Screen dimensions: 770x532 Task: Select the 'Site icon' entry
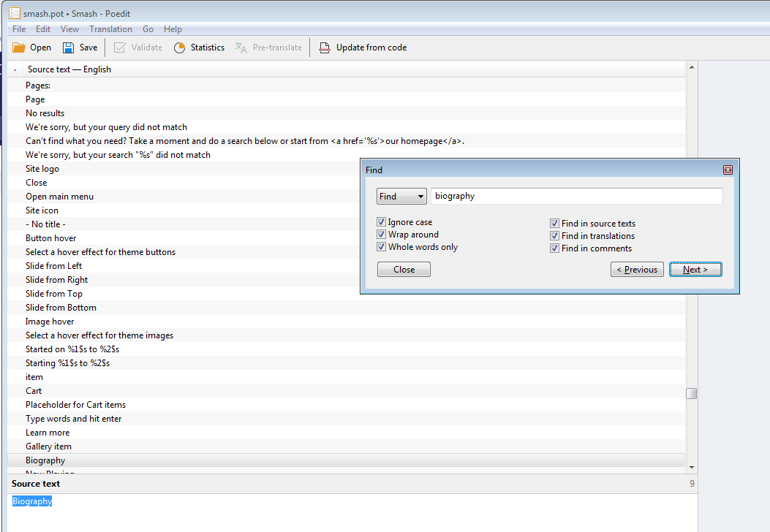point(184,210)
